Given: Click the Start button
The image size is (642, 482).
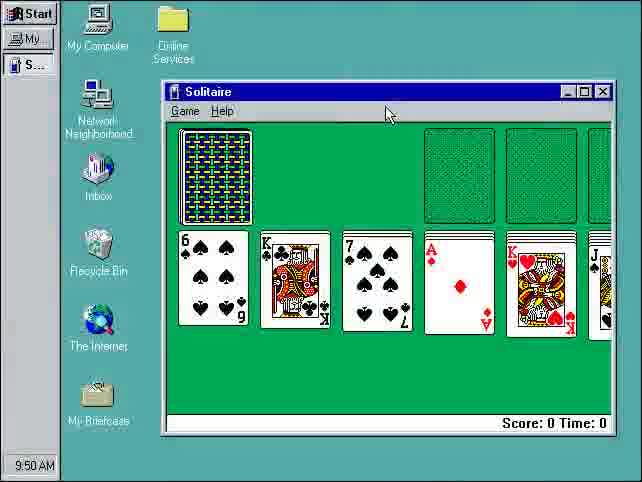Looking at the screenshot, I should point(30,14).
